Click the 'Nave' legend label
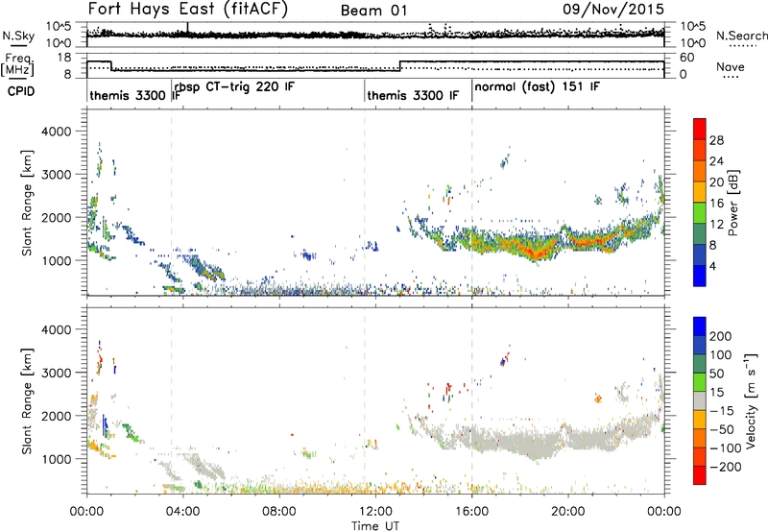The width and height of the screenshot is (768, 532). click(x=731, y=67)
